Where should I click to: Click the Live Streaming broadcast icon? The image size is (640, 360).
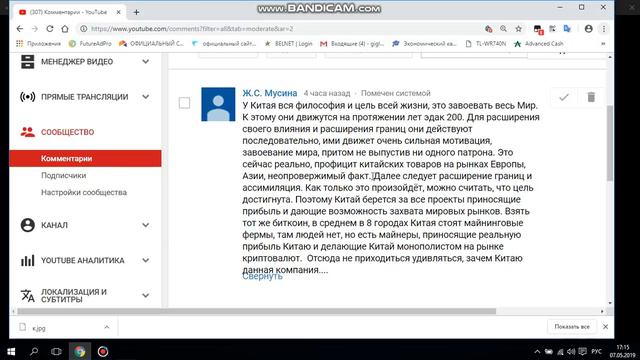28,97
